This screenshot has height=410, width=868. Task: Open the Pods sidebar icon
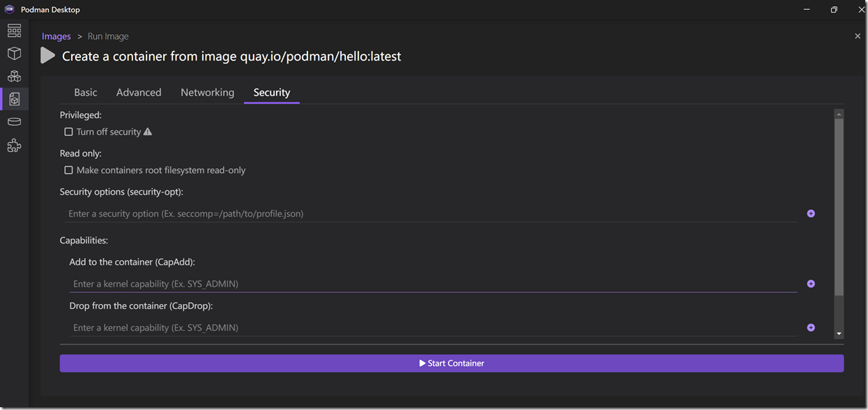click(x=14, y=76)
